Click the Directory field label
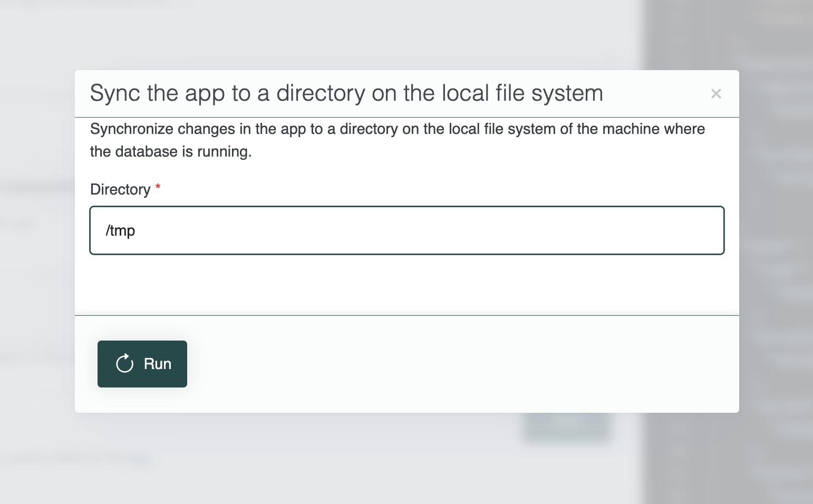Screen dimensions: 813x504 tap(120, 189)
